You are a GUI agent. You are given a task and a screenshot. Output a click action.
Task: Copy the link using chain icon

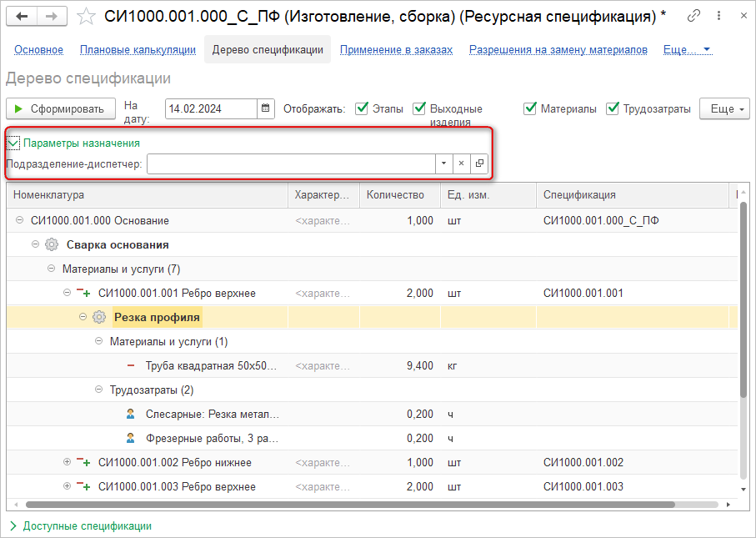(693, 17)
